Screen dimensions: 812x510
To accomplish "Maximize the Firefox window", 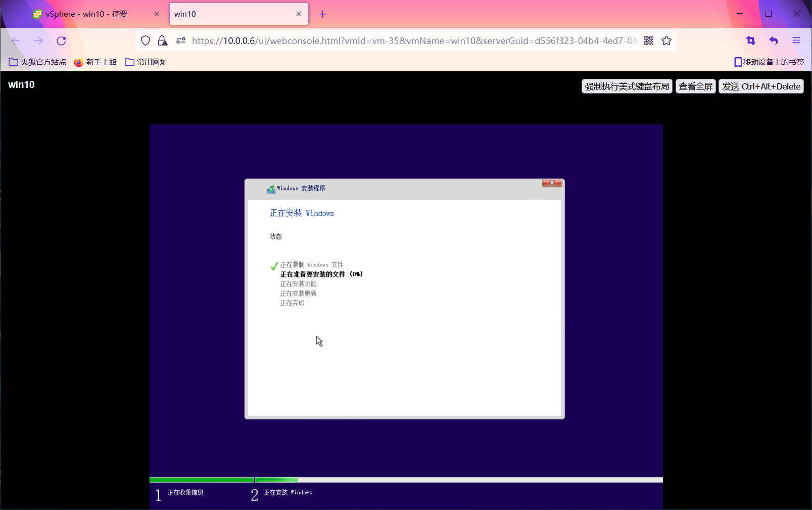I will (769, 14).
